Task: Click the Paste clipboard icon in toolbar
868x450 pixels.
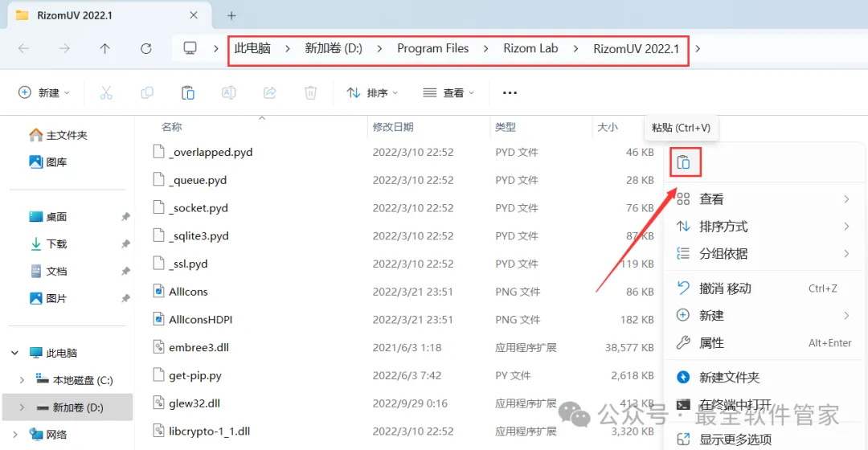Action: [x=187, y=93]
